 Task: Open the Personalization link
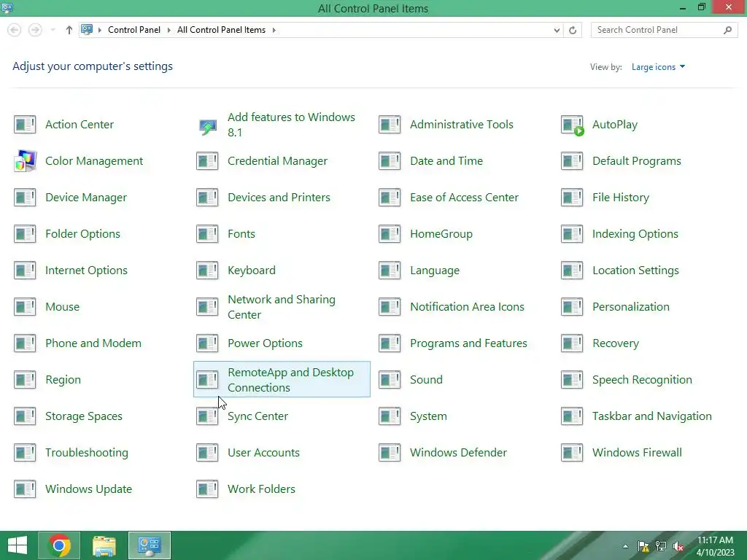coord(631,307)
